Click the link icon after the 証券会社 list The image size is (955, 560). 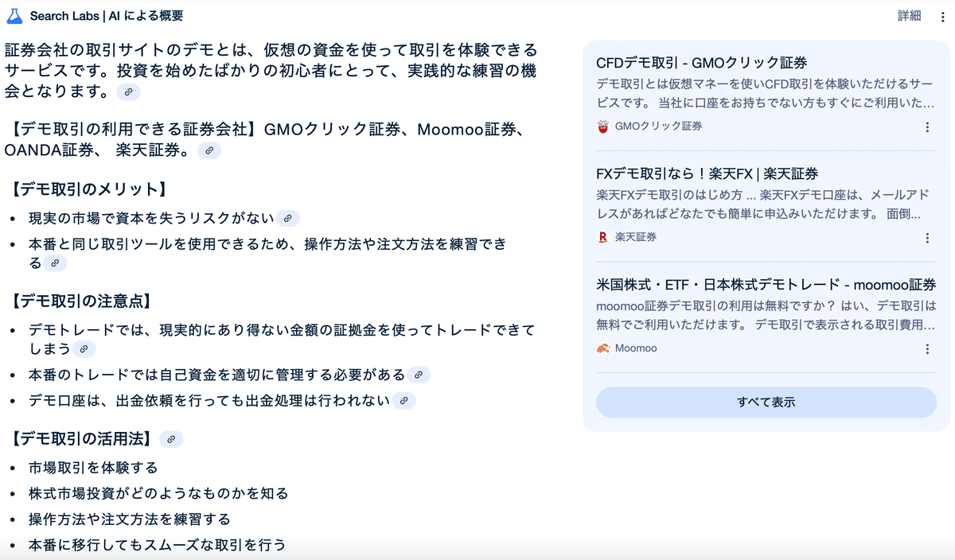(x=209, y=151)
